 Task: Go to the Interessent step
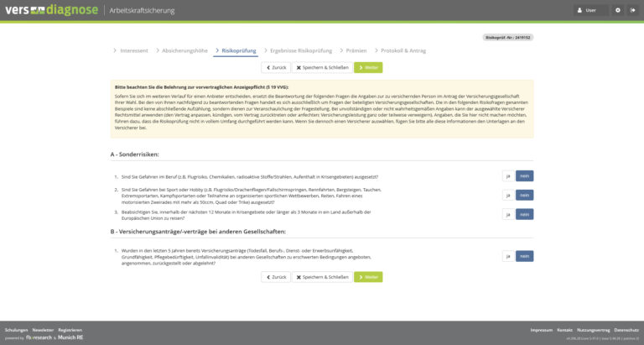pyautogui.click(x=133, y=50)
